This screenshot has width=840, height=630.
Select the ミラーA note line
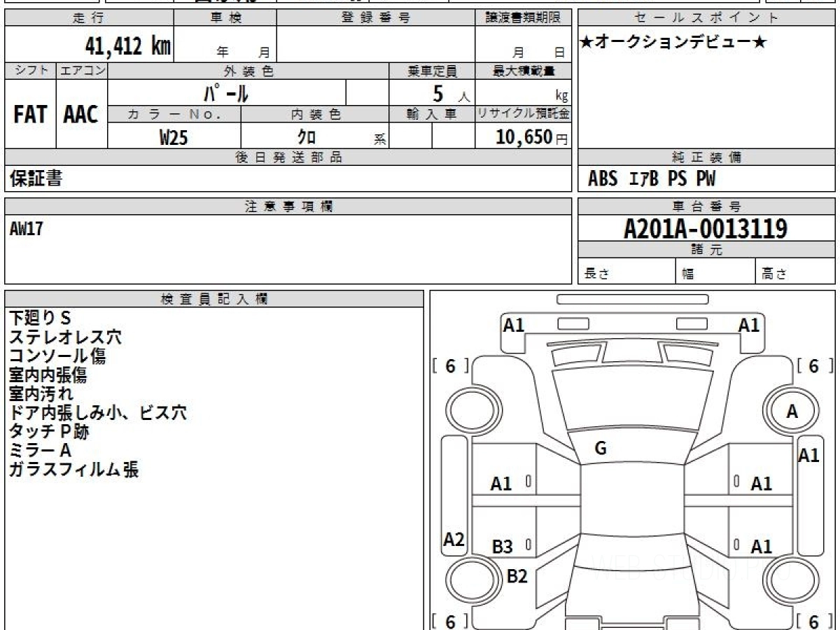pos(40,450)
